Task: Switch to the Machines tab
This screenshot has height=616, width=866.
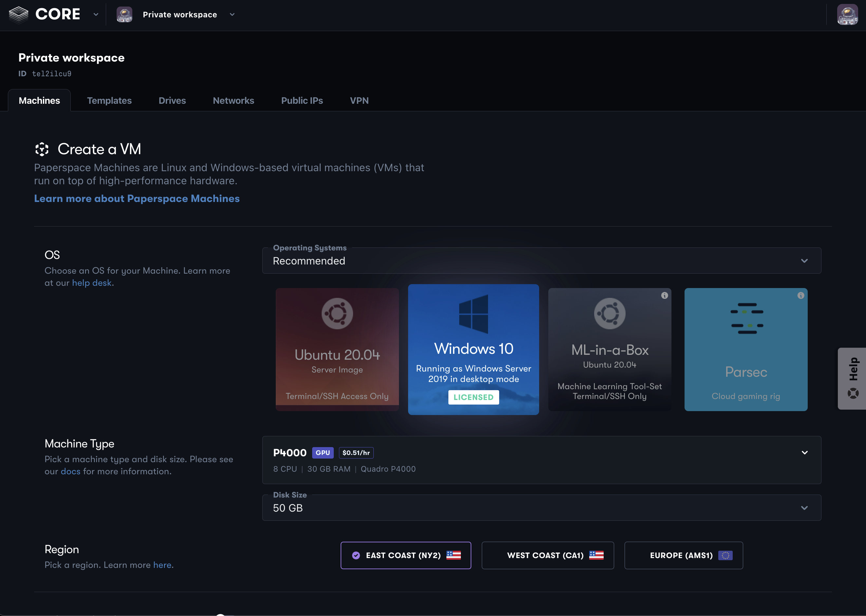Action: click(x=39, y=100)
